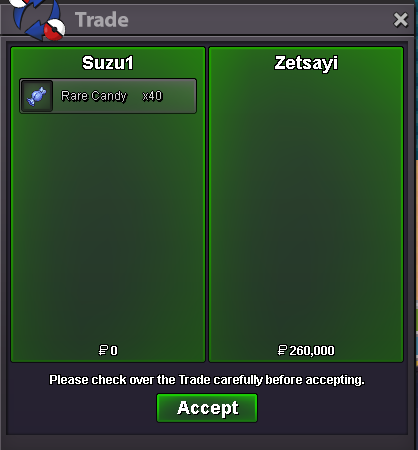Viewport: 418px width, 450px height.
Task: Click Zetsayi's 260,000 money offer
Action: point(312,351)
